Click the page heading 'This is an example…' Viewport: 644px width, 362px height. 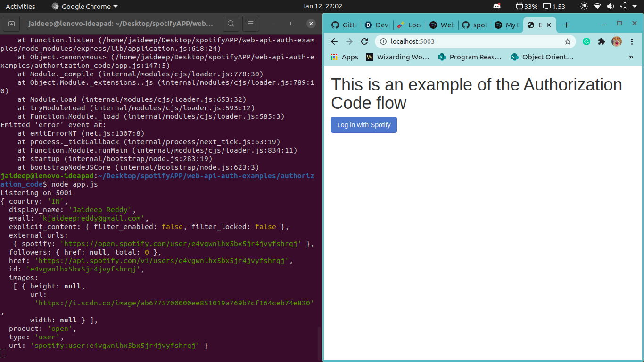477,94
